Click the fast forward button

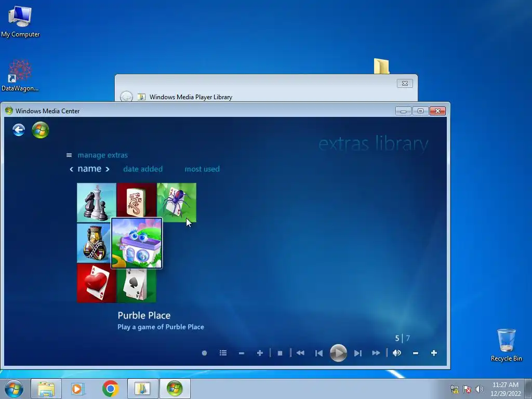[x=376, y=353]
